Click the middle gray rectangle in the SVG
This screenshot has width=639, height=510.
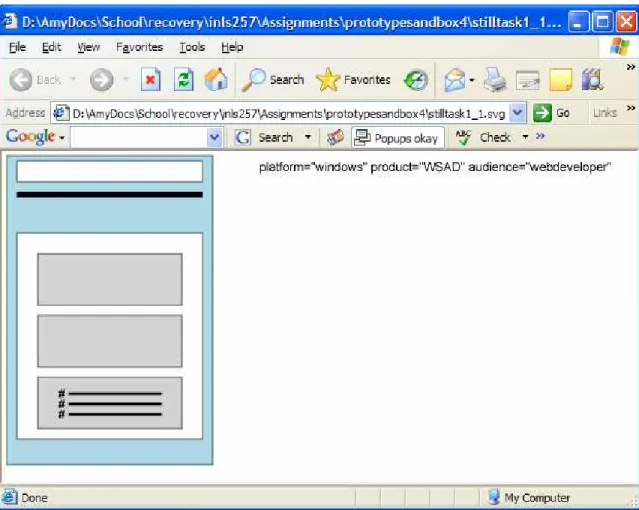point(110,341)
